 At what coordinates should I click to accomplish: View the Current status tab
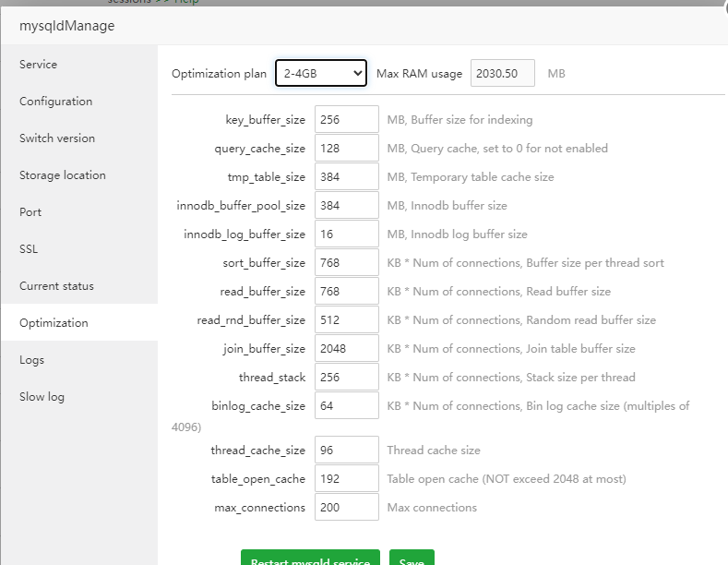[56, 286]
